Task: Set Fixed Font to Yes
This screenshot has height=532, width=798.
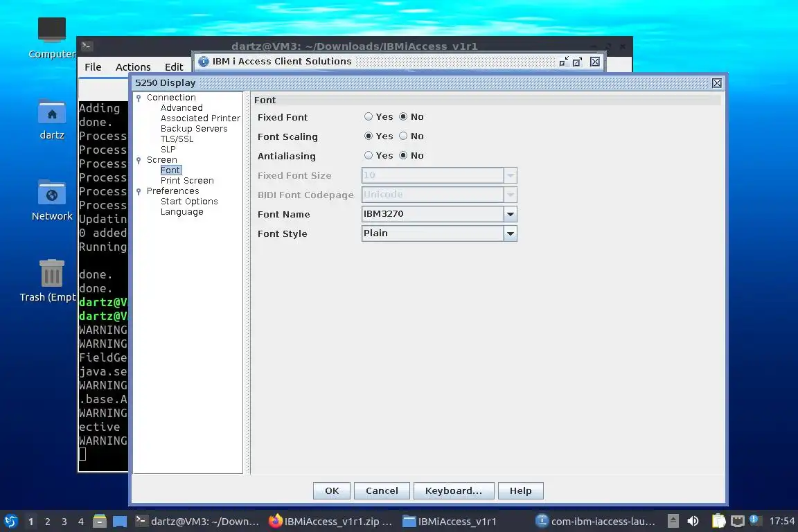Action: pyautogui.click(x=369, y=116)
